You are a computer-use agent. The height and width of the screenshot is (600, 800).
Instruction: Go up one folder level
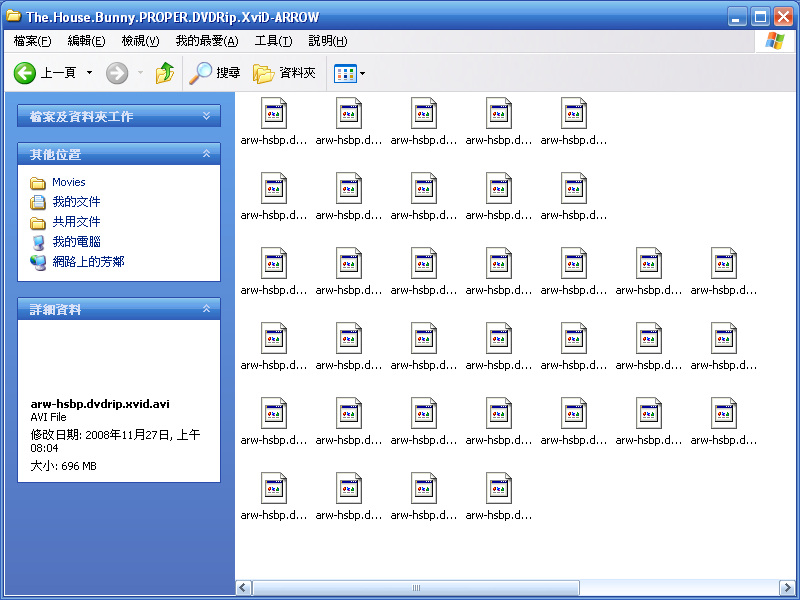[x=164, y=73]
